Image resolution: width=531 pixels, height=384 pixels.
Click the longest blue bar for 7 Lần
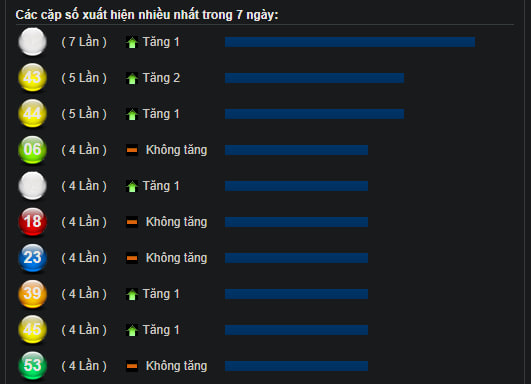pyautogui.click(x=350, y=42)
